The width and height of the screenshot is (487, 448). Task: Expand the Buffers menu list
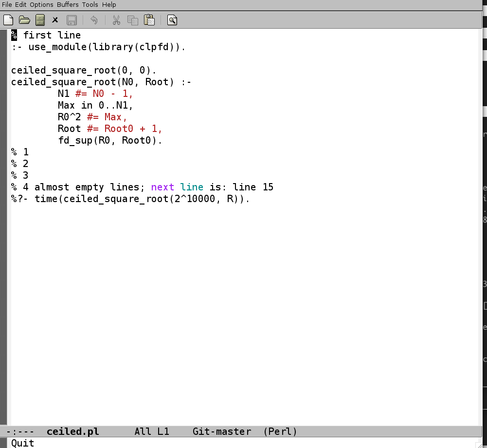click(68, 4)
